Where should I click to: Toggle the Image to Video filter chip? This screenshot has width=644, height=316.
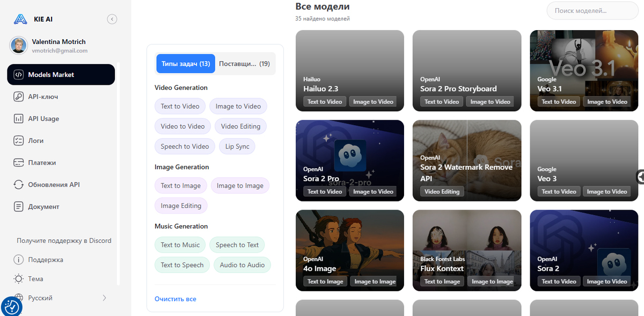(238, 106)
